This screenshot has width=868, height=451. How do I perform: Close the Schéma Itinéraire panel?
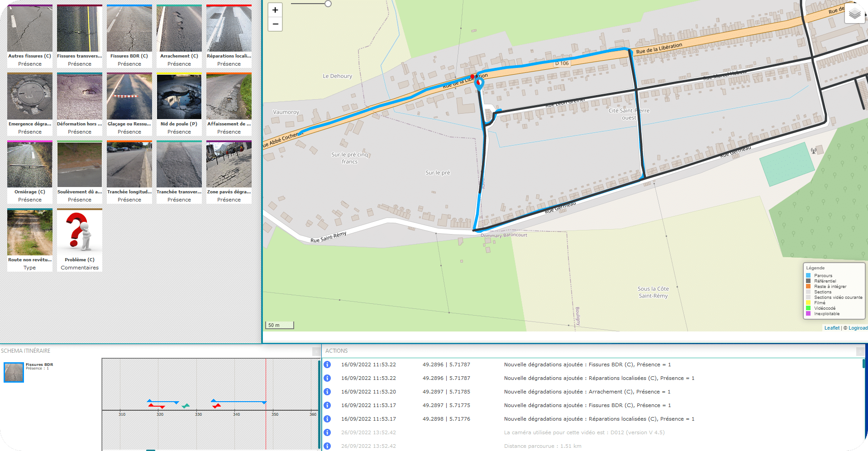[316, 351]
